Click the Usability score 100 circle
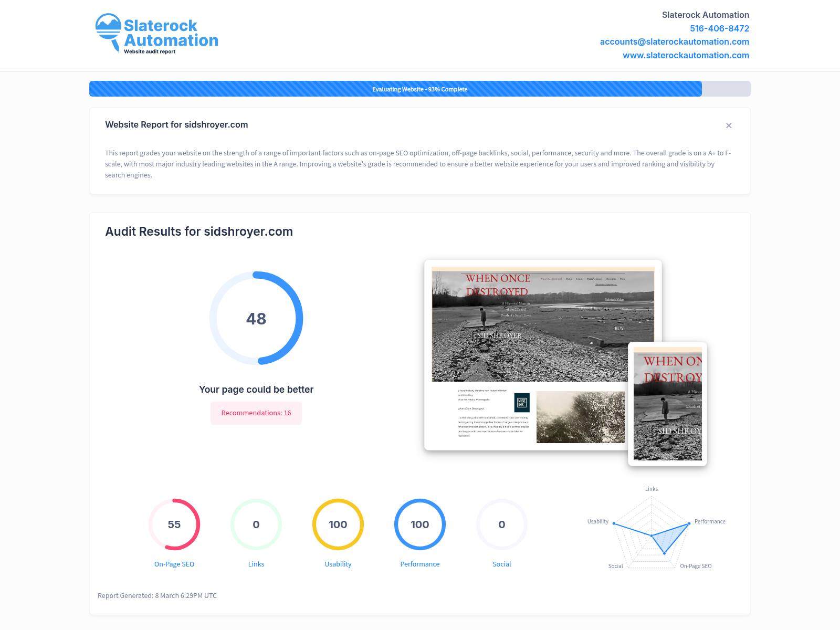Screen dimensions: 840x630 tap(338, 524)
